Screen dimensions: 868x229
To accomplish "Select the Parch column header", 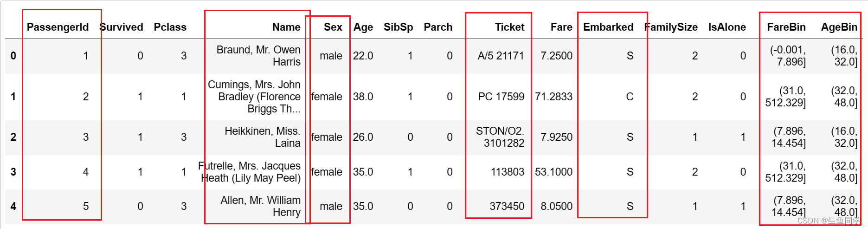I will [x=437, y=27].
